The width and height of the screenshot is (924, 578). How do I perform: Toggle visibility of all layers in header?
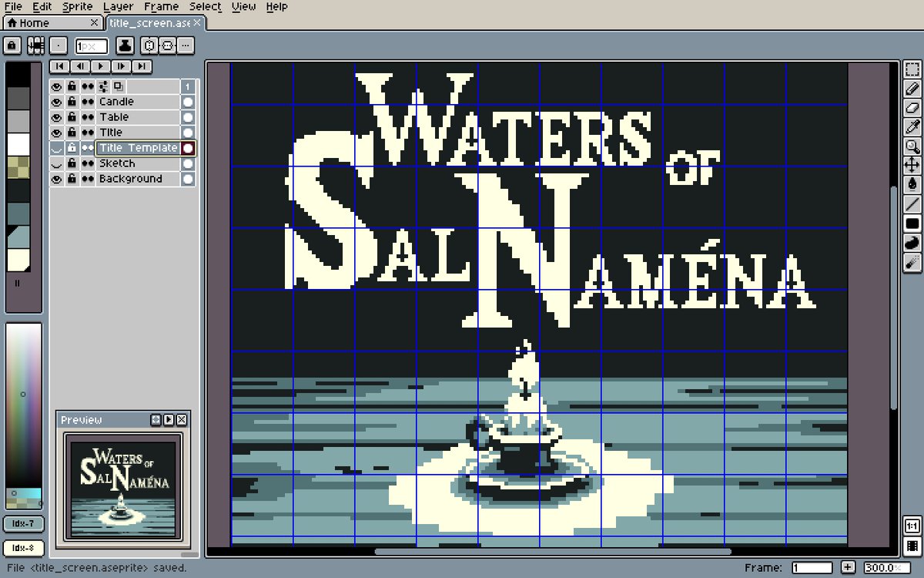(x=56, y=86)
